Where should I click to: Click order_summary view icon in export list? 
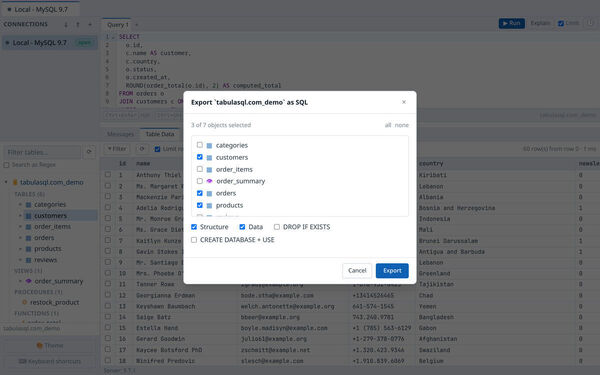point(209,181)
